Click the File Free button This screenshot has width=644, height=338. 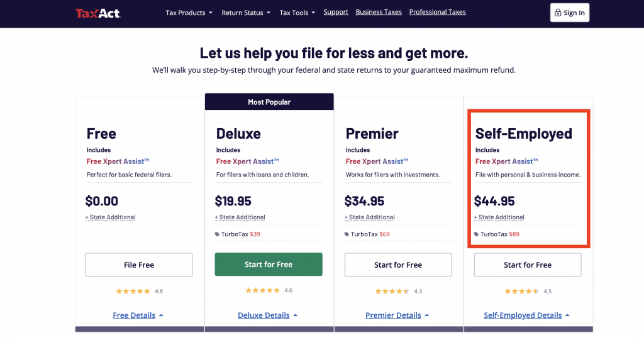[x=139, y=265]
